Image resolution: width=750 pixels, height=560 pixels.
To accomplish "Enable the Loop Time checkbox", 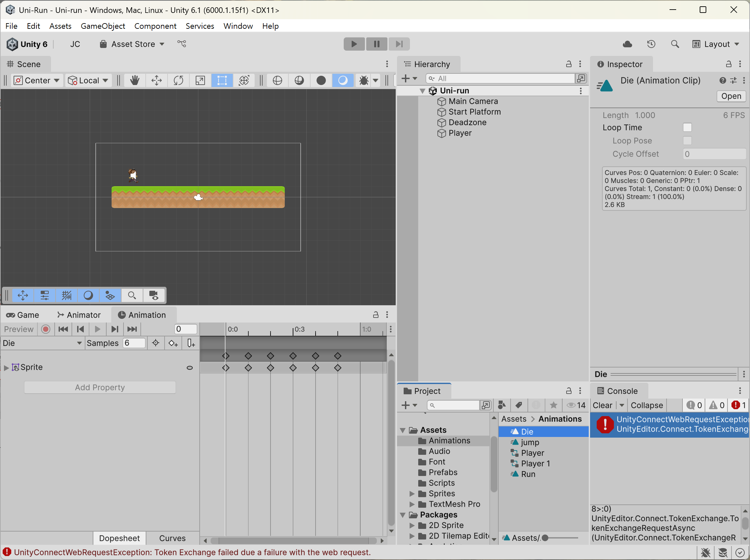I will pos(687,127).
